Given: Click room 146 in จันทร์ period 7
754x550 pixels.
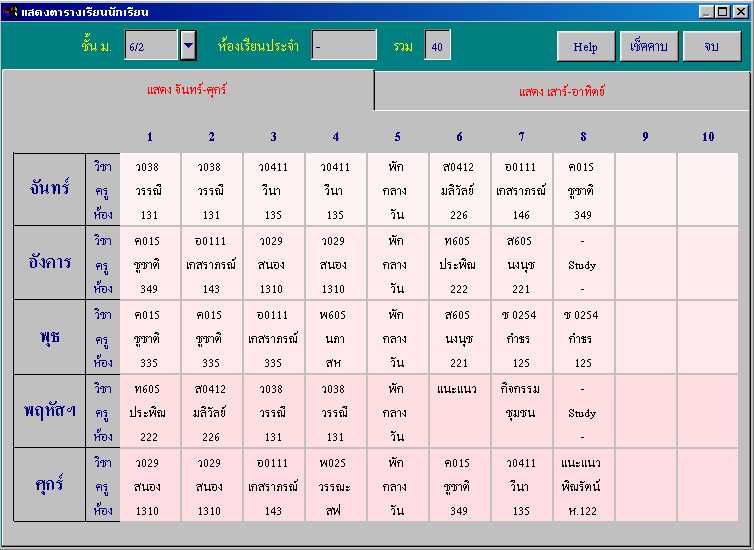Looking at the screenshot, I should click(x=521, y=215).
